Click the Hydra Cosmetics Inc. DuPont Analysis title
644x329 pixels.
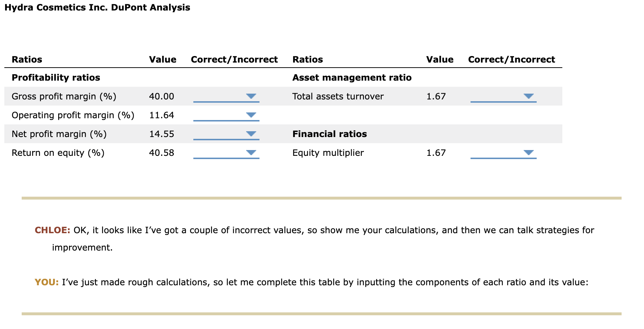pyautogui.click(x=97, y=8)
